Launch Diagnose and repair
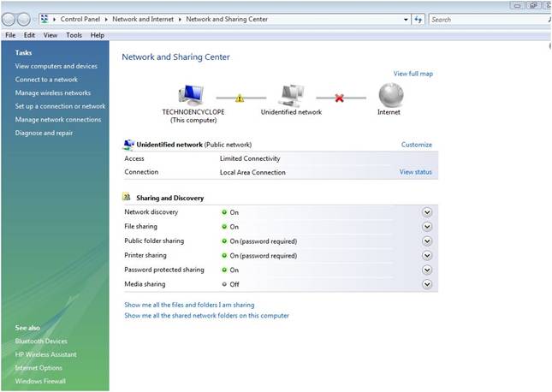 (44, 133)
